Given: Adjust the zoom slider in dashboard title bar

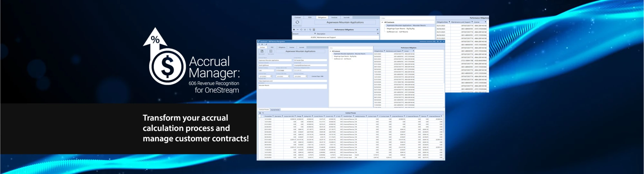Looking at the screenshot, I should click(x=427, y=41).
